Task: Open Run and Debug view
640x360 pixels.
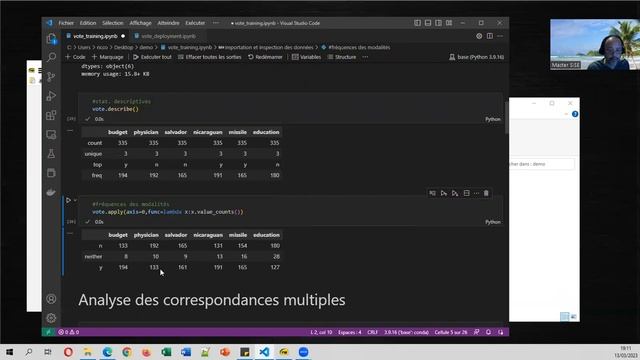Action: click(x=51, y=96)
